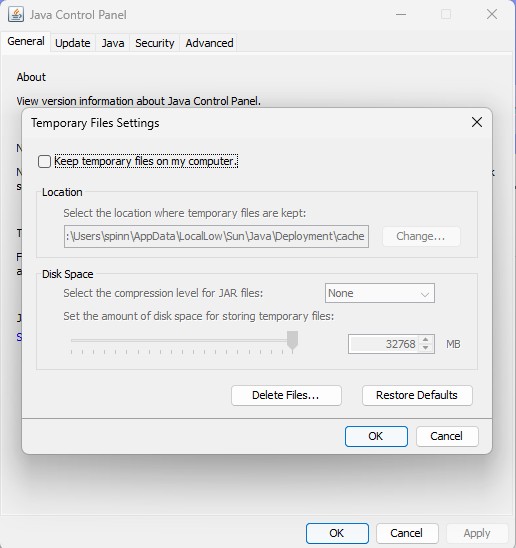Click Restore Defaults button
This screenshot has width=516, height=548.
pyautogui.click(x=417, y=395)
